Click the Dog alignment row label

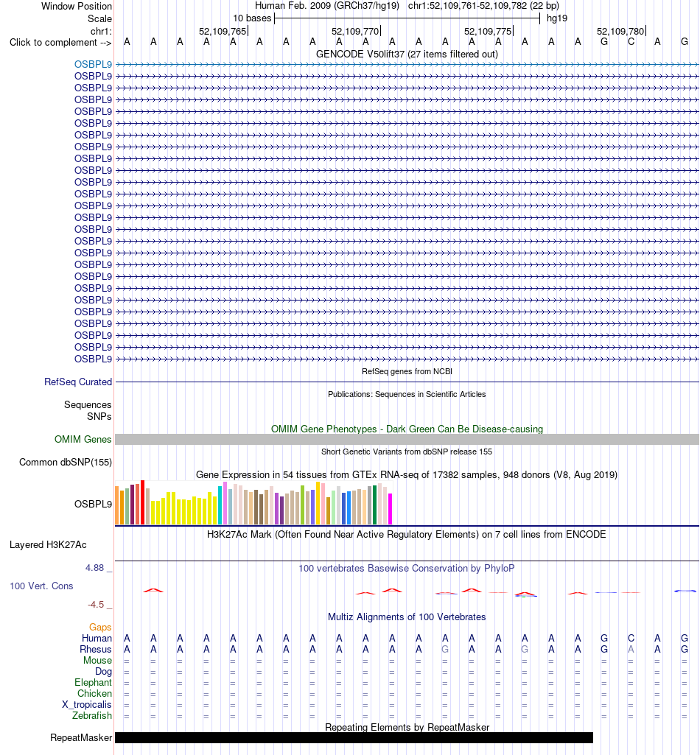point(104,671)
